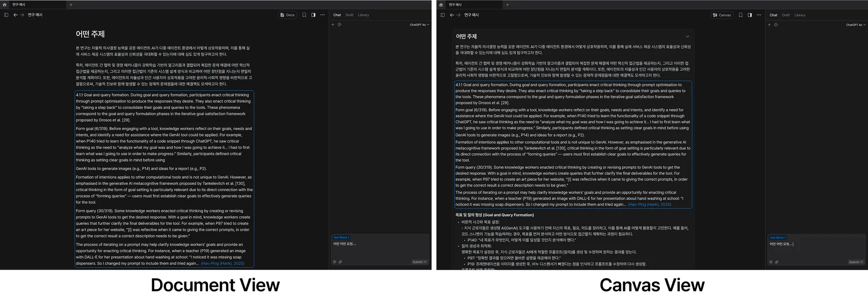This screenshot has width=868, height=301.
Task: Click the paperclip attach icon in Document View chat
Action: tap(340, 262)
